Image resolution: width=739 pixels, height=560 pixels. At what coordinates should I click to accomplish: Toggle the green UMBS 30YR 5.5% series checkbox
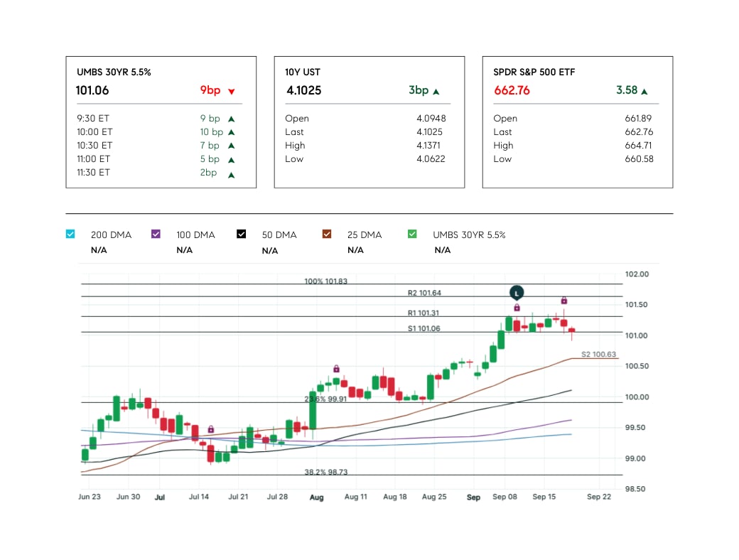pyautogui.click(x=412, y=234)
